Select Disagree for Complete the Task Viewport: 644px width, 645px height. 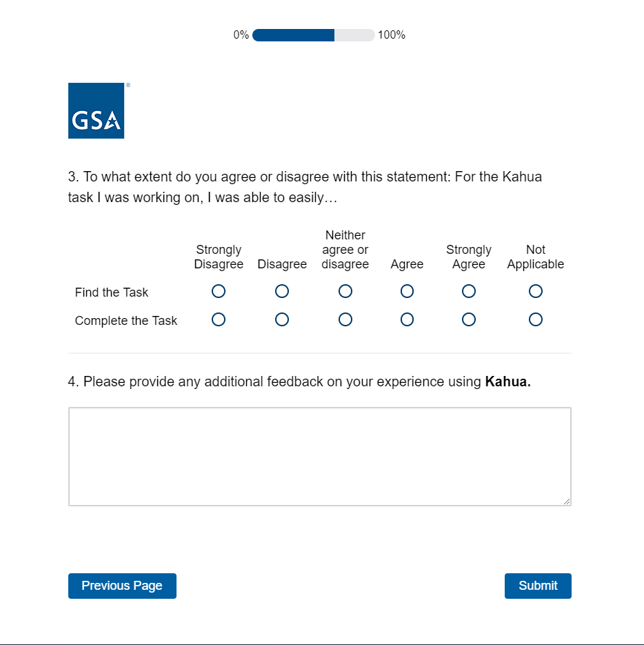point(282,319)
